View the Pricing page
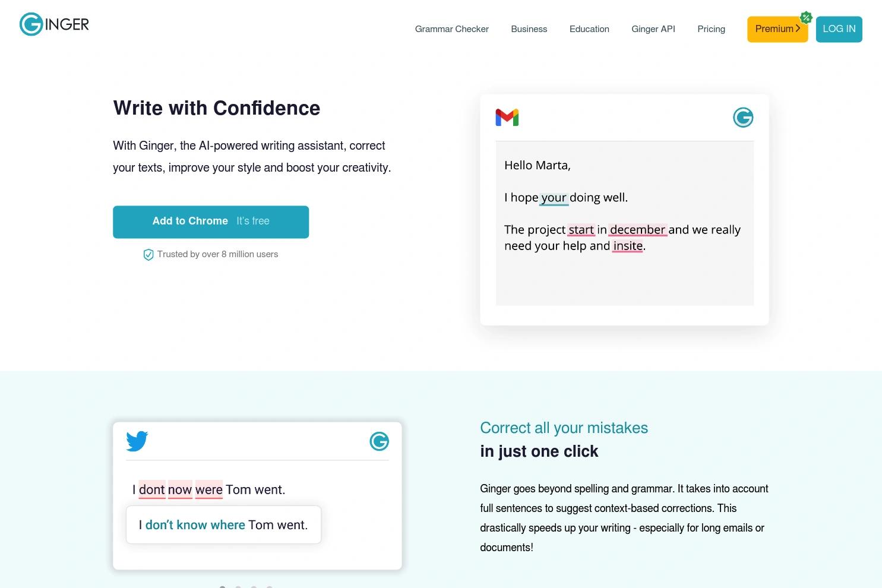 tap(711, 29)
